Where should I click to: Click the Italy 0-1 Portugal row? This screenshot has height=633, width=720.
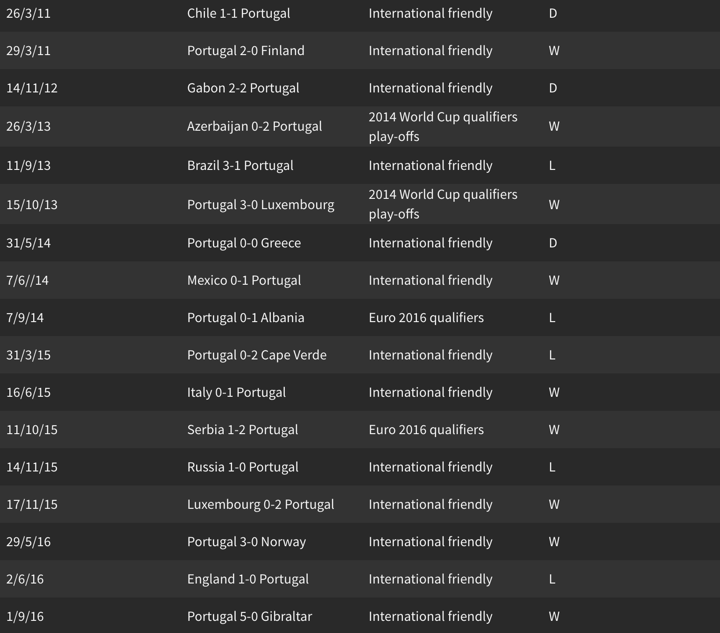point(236,392)
